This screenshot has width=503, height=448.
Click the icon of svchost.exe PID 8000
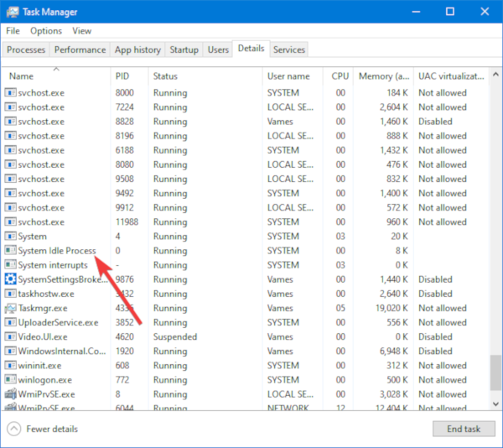(10, 93)
